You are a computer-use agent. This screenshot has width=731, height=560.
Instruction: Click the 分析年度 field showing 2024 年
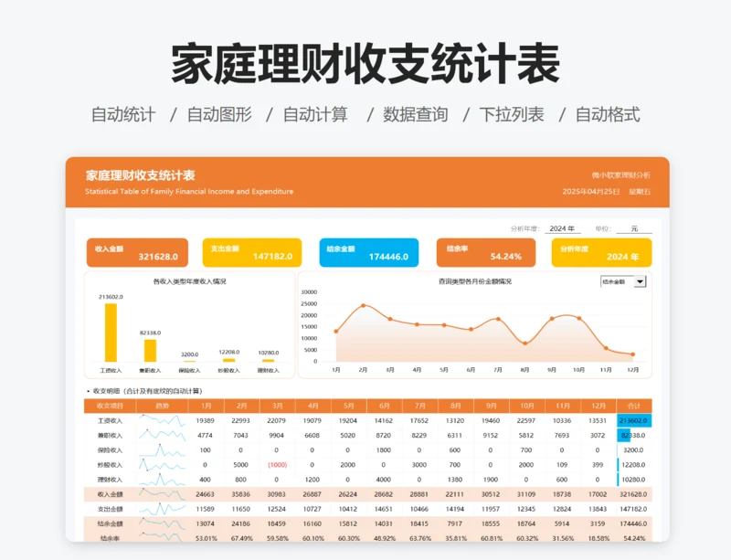[x=562, y=228]
